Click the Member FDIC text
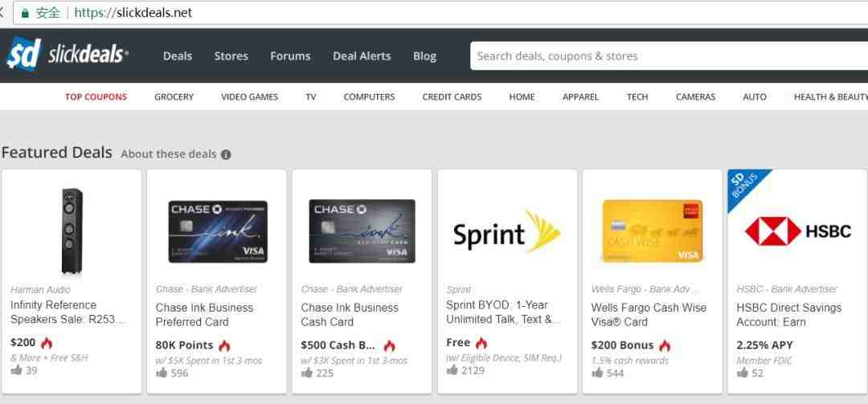Image resolution: width=868 pixels, height=404 pixels. point(764,361)
